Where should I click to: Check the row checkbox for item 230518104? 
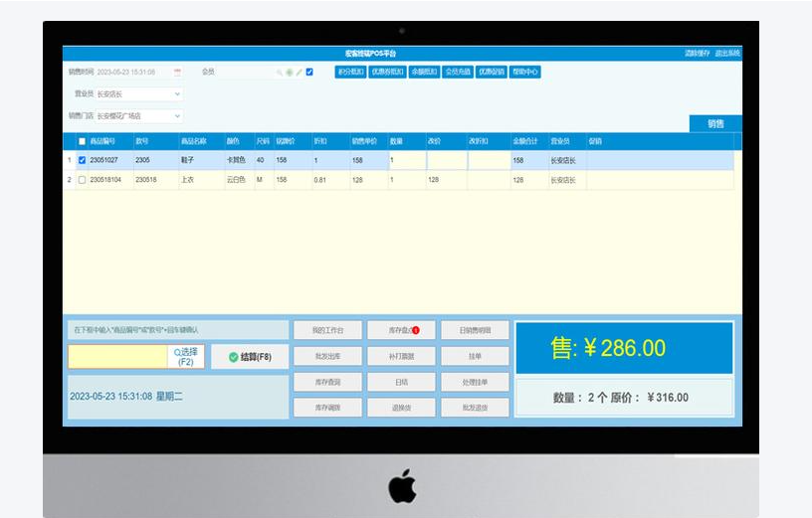[82, 180]
